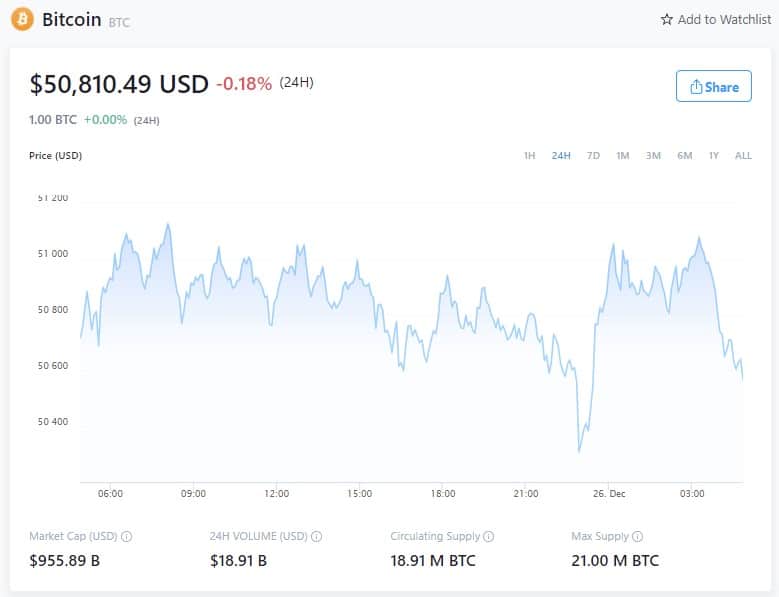
Task: Click the 1.00 BTC value
Action: 53,120
